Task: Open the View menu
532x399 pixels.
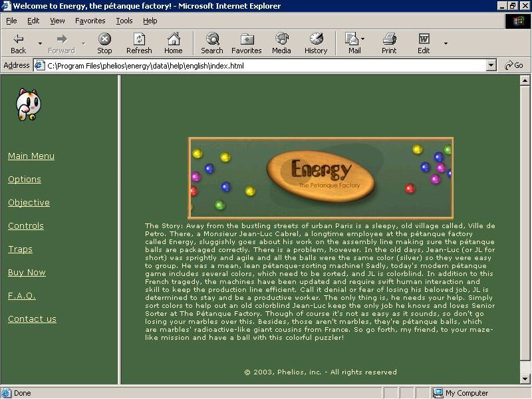Action: pyautogui.click(x=57, y=21)
